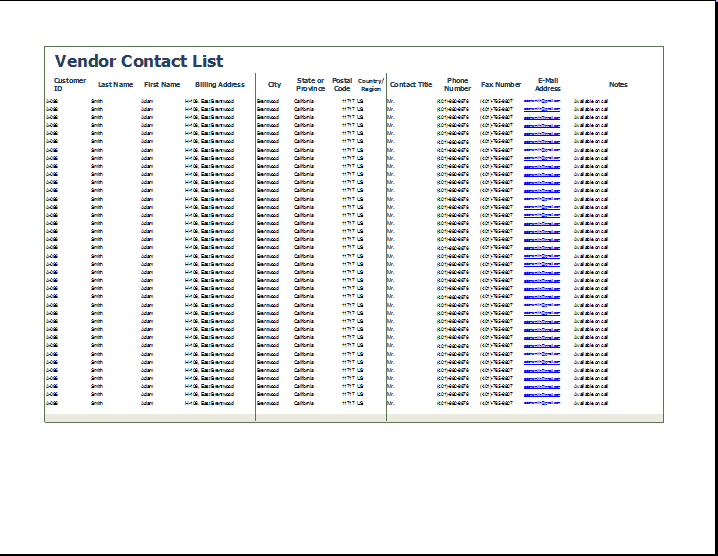Open the email link in the first data row

pyautogui.click(x=542, y=101)
